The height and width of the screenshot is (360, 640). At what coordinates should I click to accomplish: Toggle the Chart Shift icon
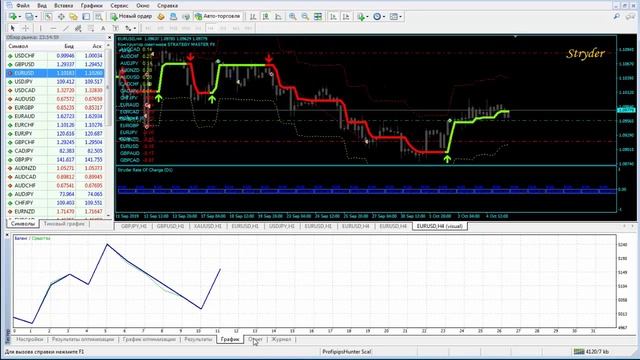[x=346, y=17]
